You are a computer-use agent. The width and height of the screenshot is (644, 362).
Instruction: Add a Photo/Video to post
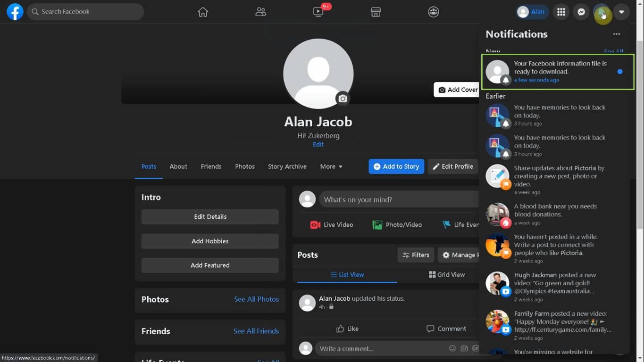point(397,225)
